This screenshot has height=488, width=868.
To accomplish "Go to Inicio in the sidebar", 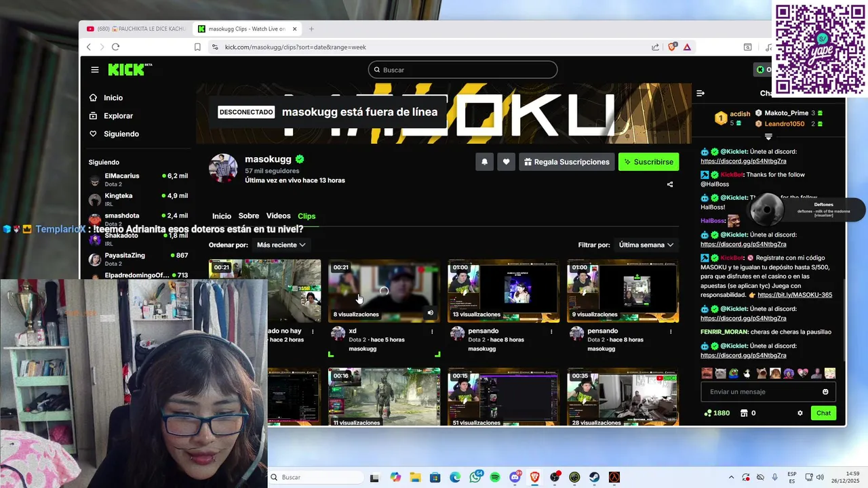I will [x=113, y=98].
